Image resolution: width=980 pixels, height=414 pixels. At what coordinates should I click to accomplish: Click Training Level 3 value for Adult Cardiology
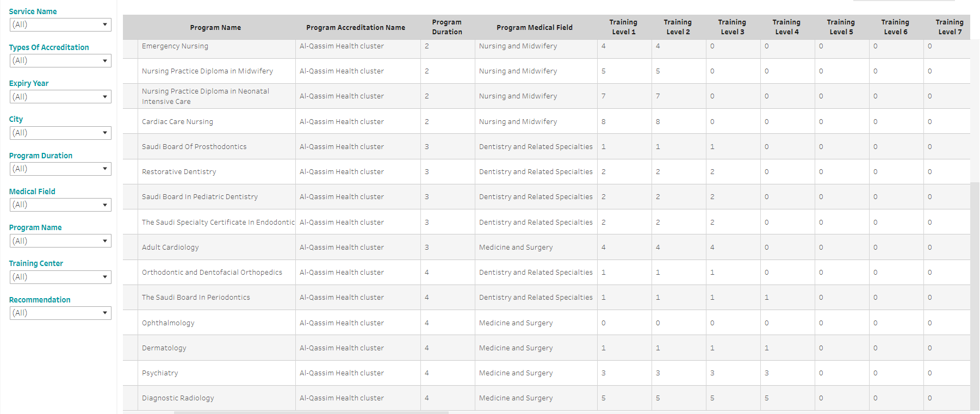coord(712,248)
